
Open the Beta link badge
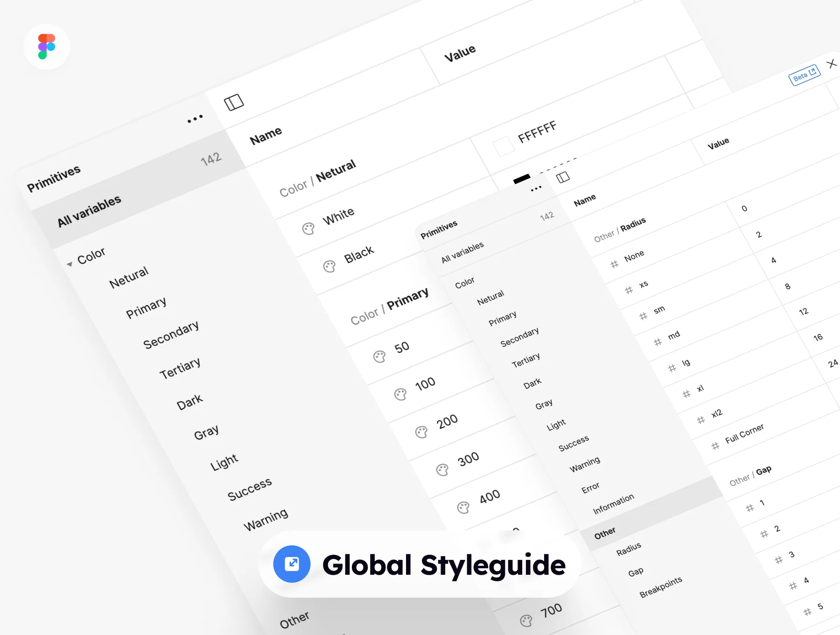coord(805,75)
